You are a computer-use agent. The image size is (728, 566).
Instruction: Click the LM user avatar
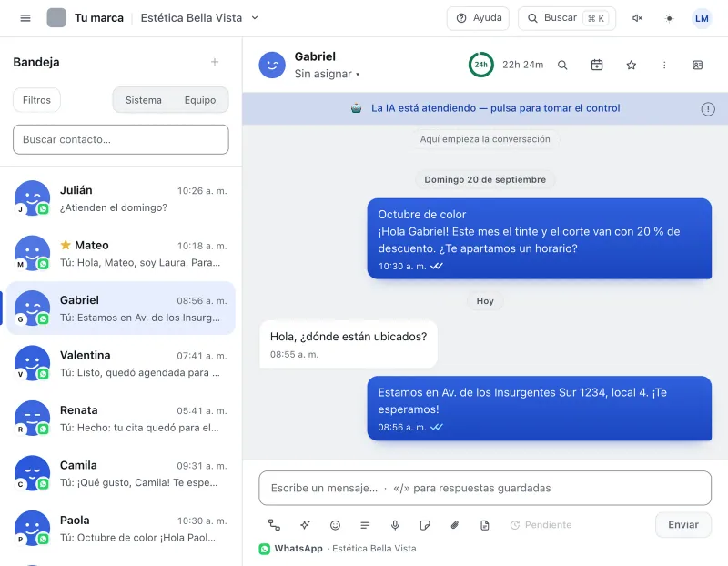702,18
